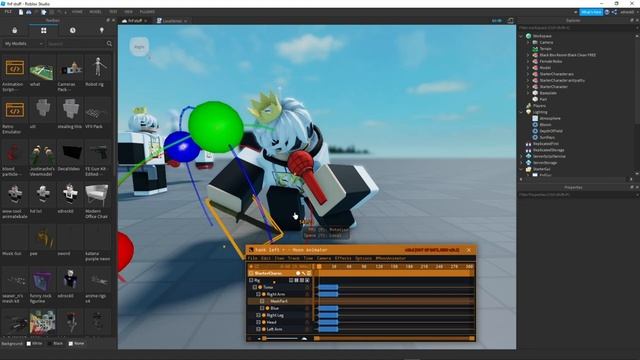This screenshot has height=360, width=640.
Task: Expand the ServerScriptService node
Action: 521,156
